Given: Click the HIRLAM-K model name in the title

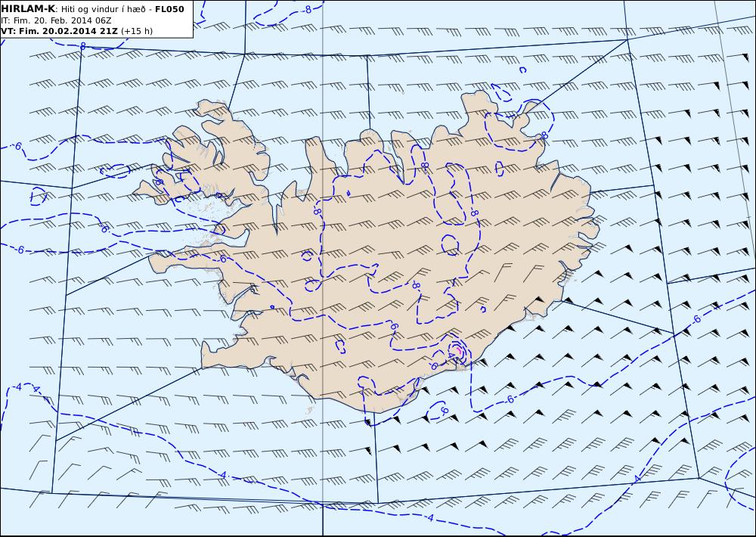Looking at the screenshot, I should (28, 9).
